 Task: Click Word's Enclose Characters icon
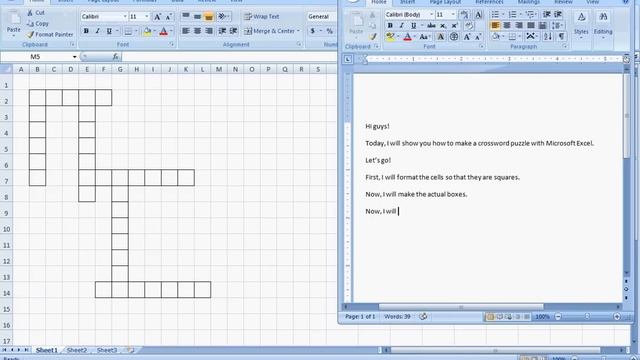click(454, 37)
